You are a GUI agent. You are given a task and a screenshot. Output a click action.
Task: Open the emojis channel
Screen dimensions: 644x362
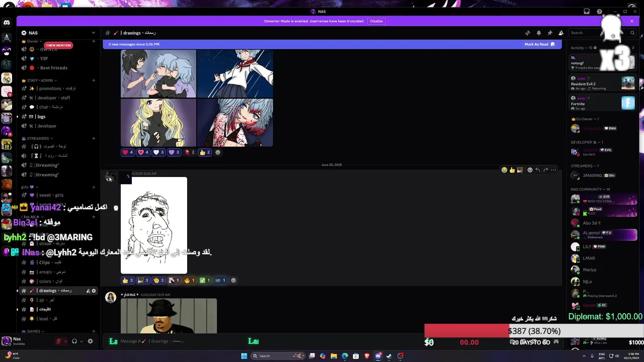coord(58,272)
